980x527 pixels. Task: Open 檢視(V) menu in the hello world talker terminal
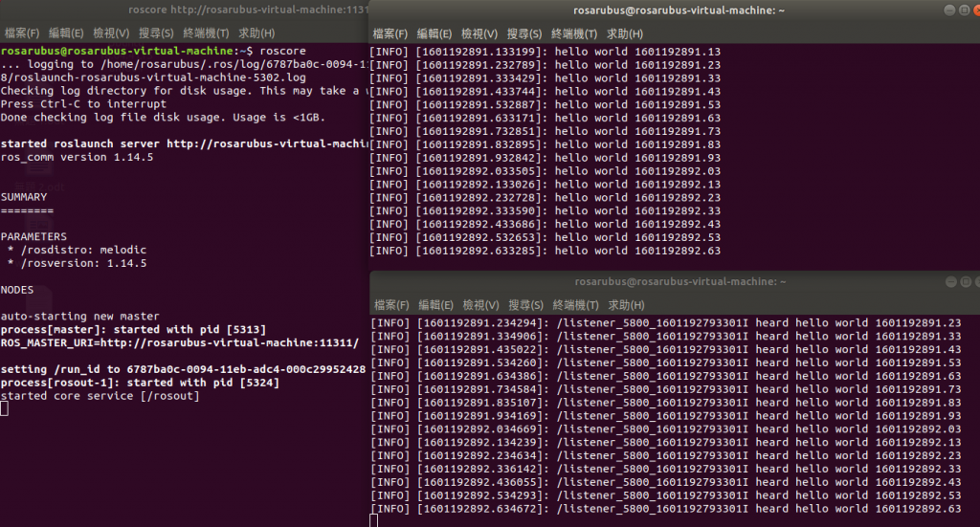[x=479, y=33]
